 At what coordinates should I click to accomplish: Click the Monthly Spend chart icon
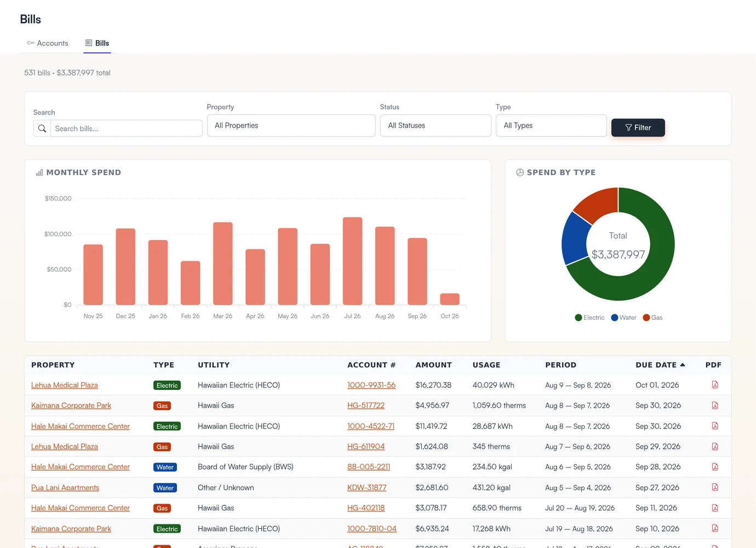(x=39, y=173)
